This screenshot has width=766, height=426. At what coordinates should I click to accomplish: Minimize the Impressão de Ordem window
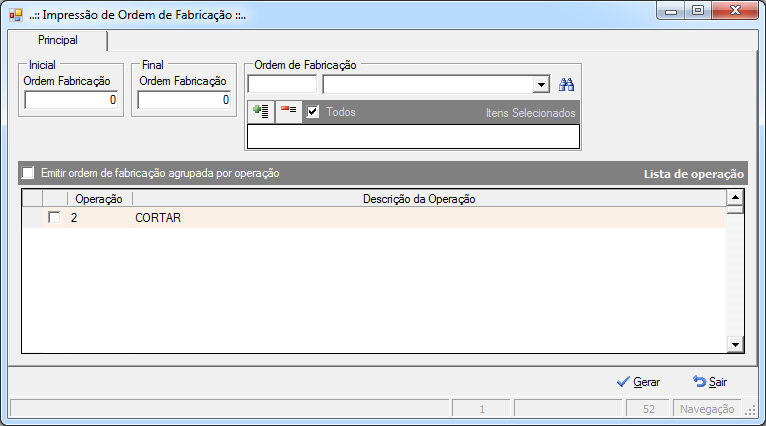pyautogui.click(x=671, y=10)
